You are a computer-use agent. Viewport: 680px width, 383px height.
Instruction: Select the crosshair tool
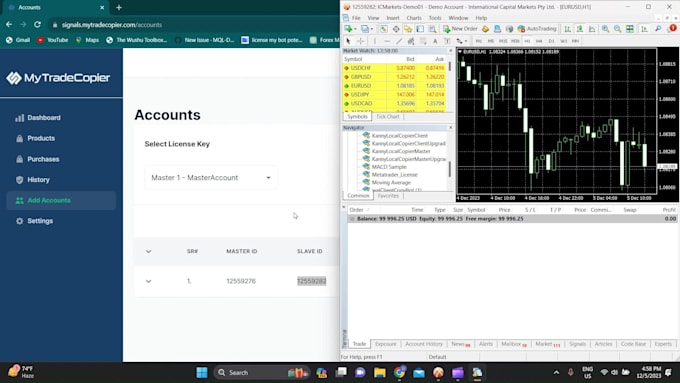360,41
